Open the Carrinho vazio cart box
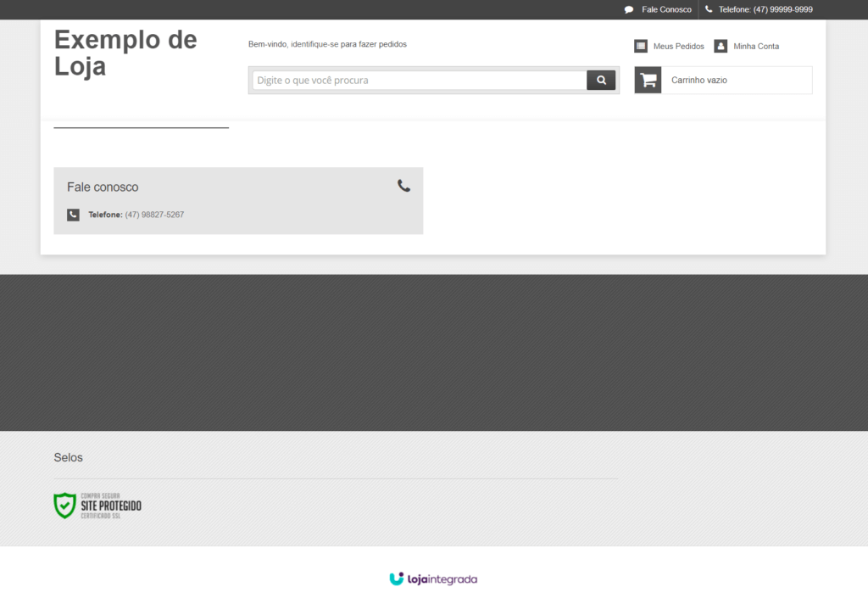 [x=736, y=81]
